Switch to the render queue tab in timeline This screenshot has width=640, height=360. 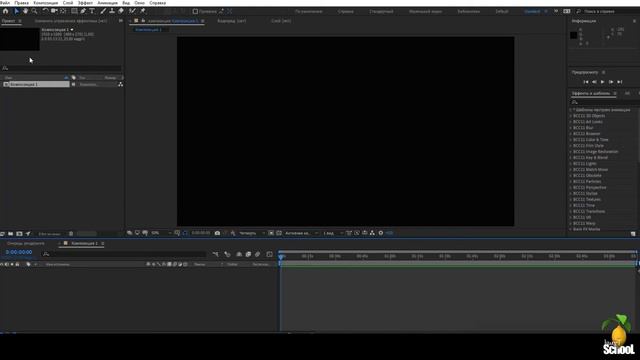click(25, 243)
